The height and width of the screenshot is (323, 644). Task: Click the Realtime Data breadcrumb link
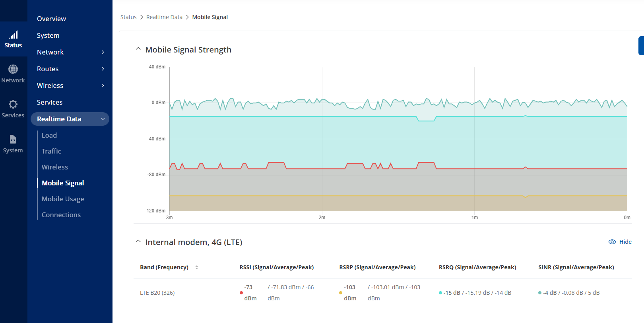click(x=164, y=17)
